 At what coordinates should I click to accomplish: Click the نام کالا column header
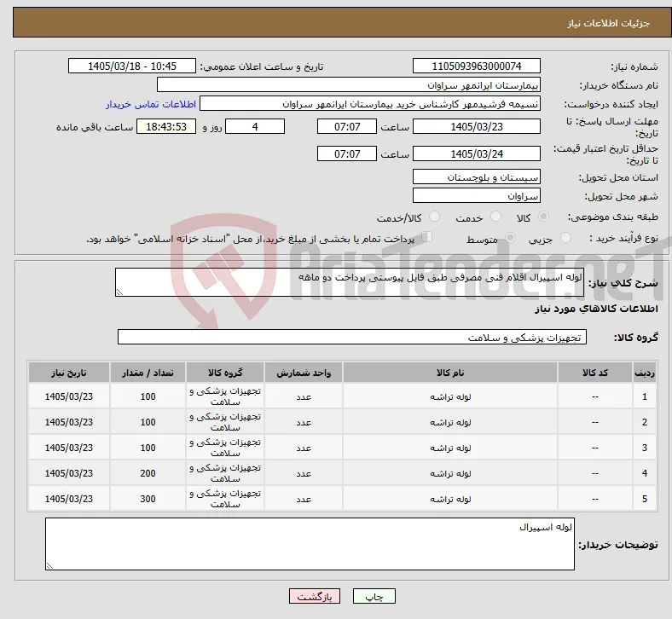click(x=450, y=373)
